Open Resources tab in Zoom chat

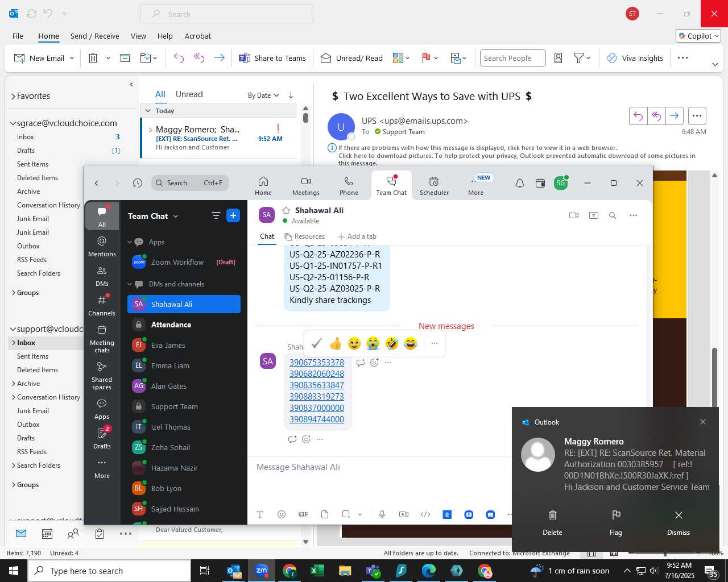pyautogui.click(x=305, y=236)
